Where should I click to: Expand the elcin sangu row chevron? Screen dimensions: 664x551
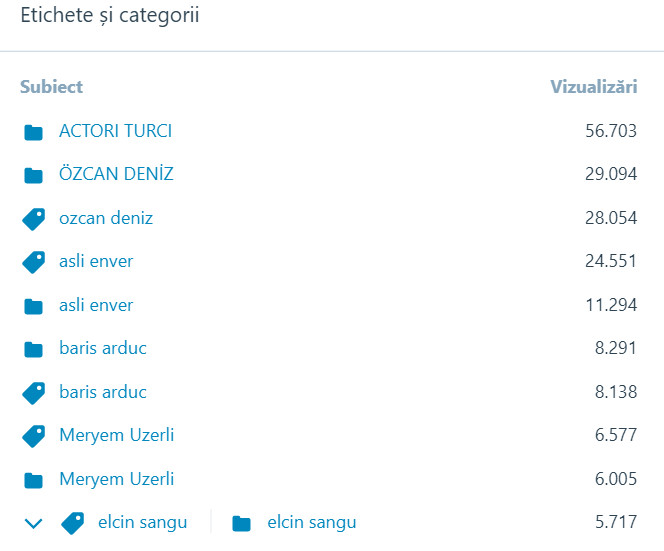pos(34,523)
